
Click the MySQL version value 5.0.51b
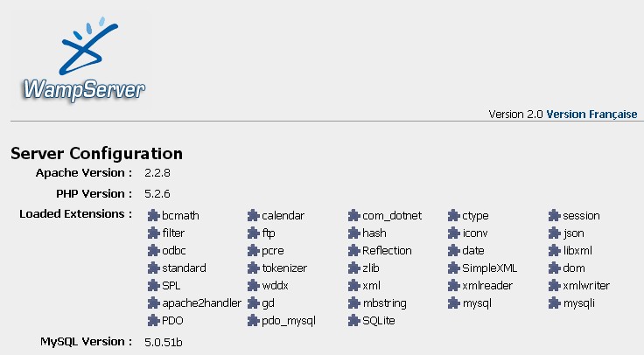coord(164,341)
